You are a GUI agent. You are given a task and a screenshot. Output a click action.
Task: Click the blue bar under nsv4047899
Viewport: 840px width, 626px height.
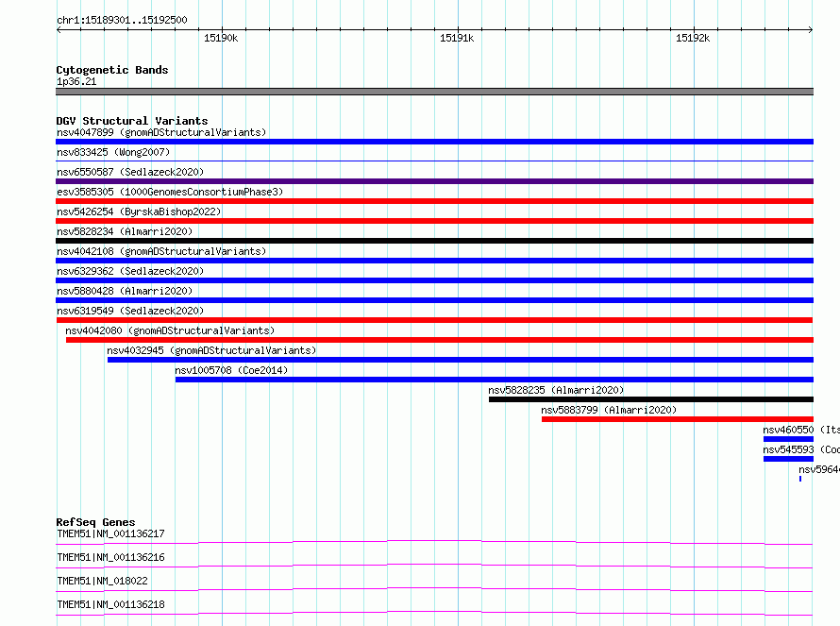tap(434, 142)
